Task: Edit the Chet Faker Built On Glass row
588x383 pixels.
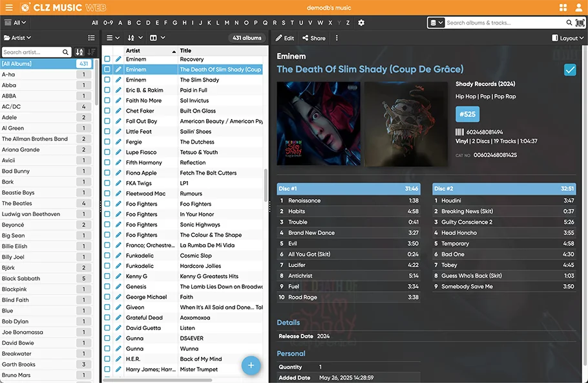Action: coord(118,111)
